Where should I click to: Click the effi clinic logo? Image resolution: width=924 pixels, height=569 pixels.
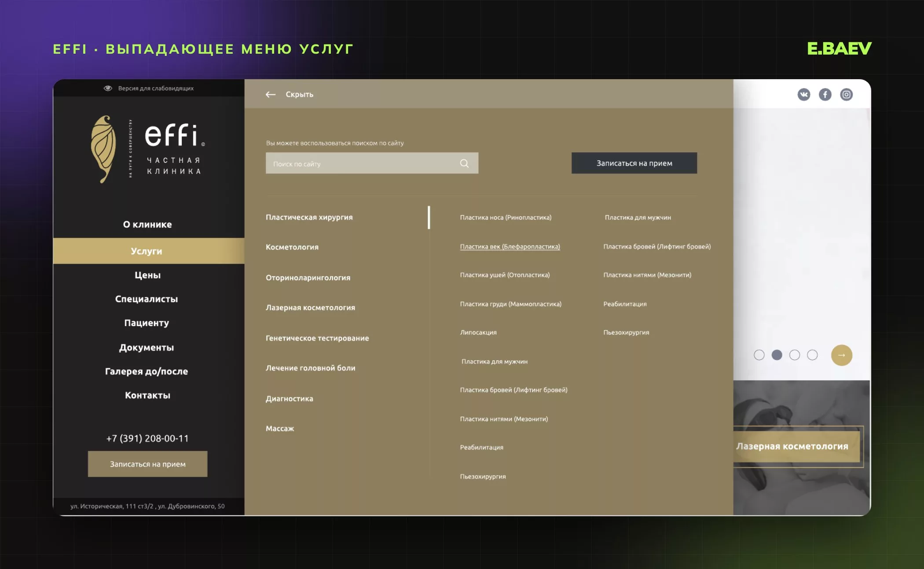(148, 150)
